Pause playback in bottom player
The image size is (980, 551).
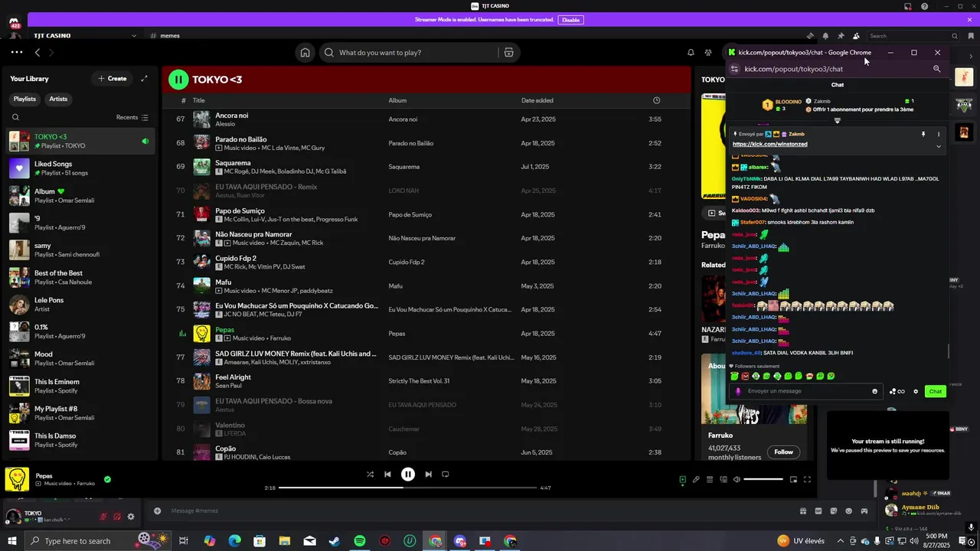point(408,474)
